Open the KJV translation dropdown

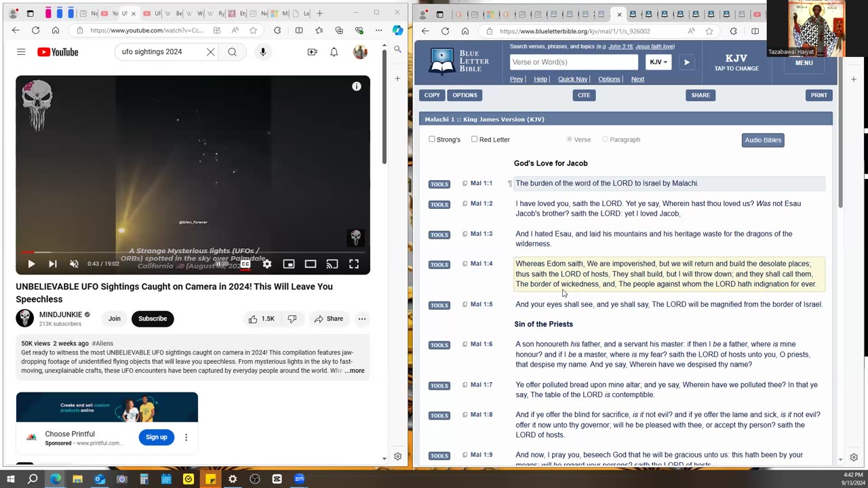click(658, 62)
